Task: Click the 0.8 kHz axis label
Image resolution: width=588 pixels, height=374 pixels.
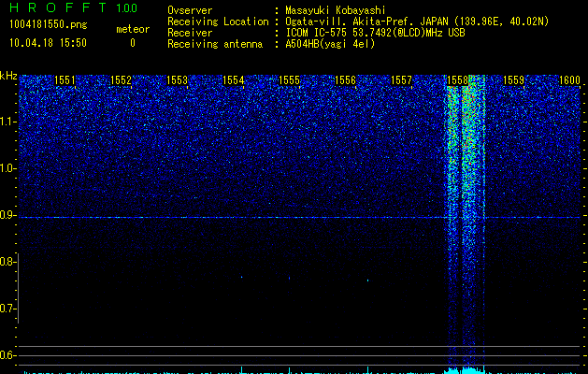Action: pos(7,262)
